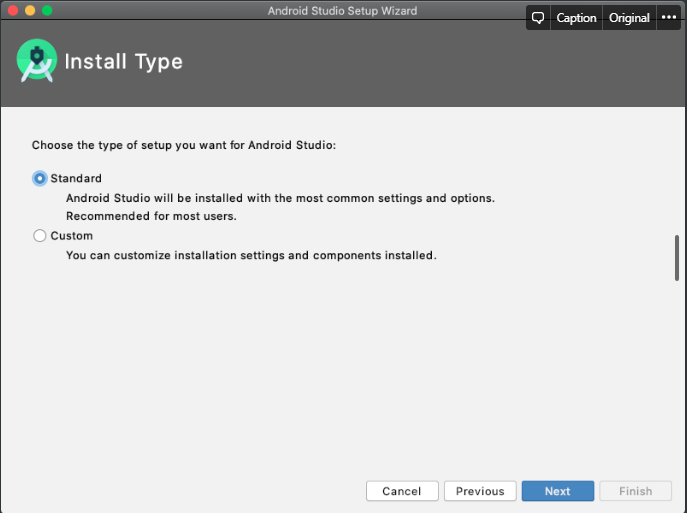Screen dimensions: 687x513
Task: Open the speech bubble comment icon
Action: click(x=538, y=18)
